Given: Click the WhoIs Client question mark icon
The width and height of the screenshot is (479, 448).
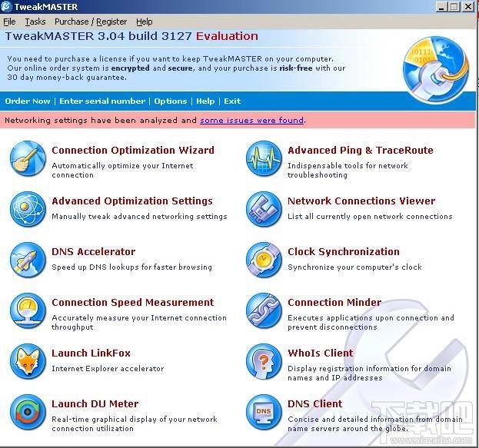Looking at the screenshot, I should click(264, 361).
